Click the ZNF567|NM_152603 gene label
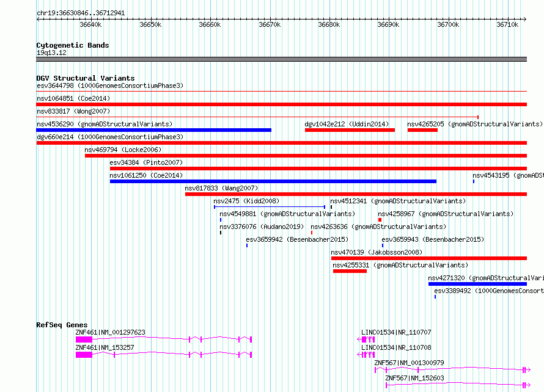Image resolution: width=544 pixels, height=392 pixels. click(x=414, y=378)
